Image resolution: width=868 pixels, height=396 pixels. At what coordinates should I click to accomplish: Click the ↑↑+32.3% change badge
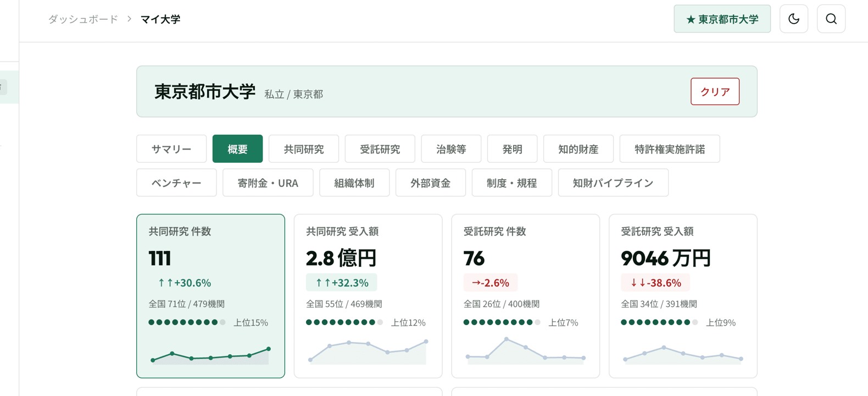341,283
